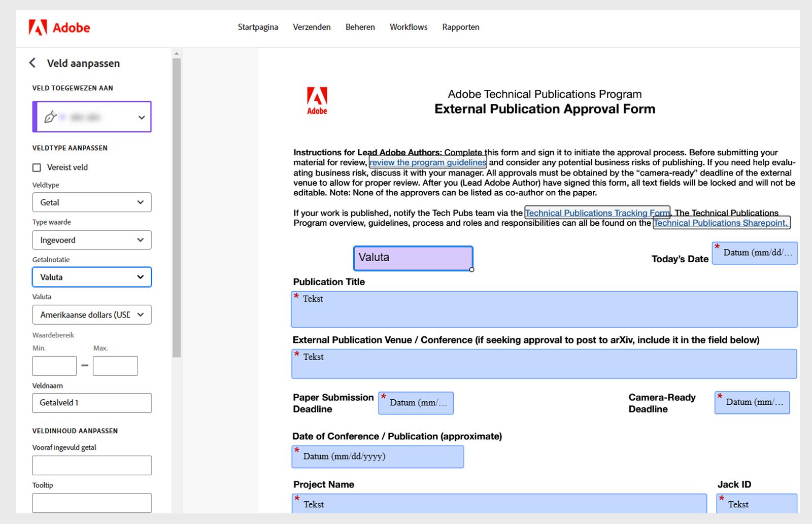Click the External Publication Venue text field
Viewport: 812px width, 524px height.
point(544,364)
